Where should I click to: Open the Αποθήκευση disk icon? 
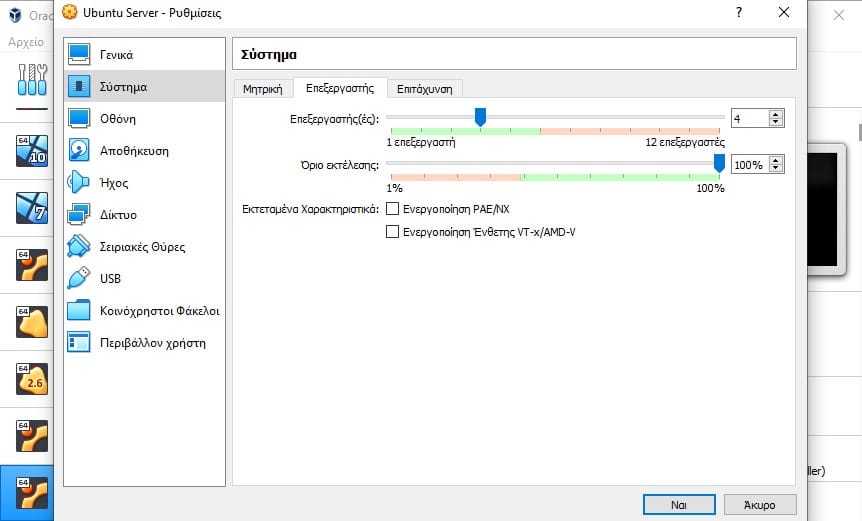pyautogui.click(x=79, y=150)
